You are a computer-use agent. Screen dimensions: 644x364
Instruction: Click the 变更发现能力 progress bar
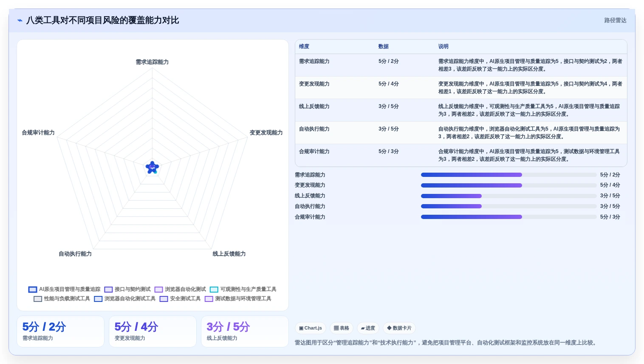pos(509,185)
